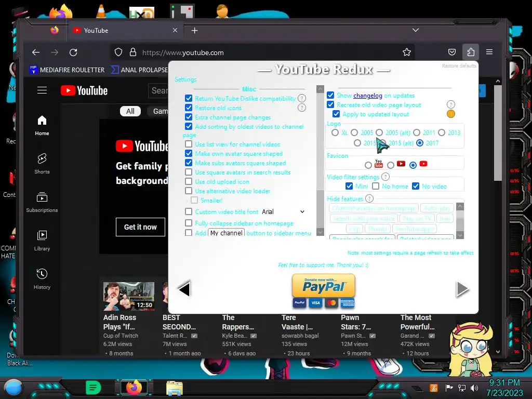Click scroll down arrow of Misc settings list
This screenshot has height=399, width=532.
tap(320, 232)
